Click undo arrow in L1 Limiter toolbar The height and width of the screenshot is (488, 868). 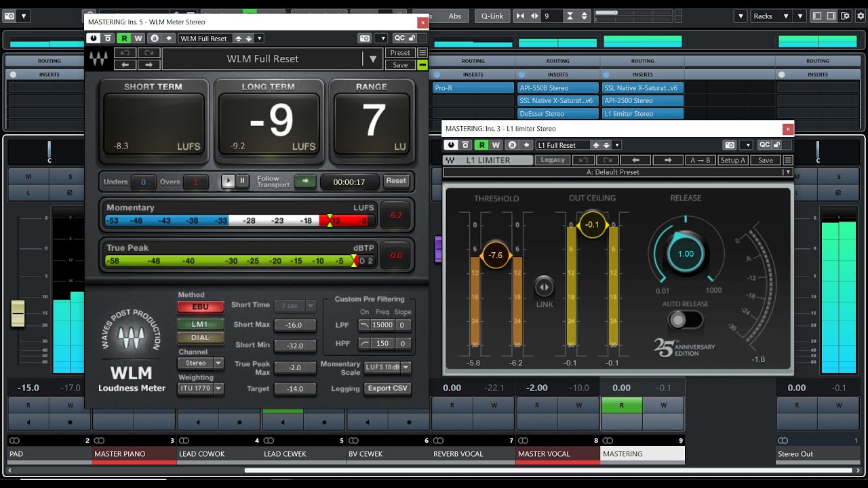tap(583, 161)
